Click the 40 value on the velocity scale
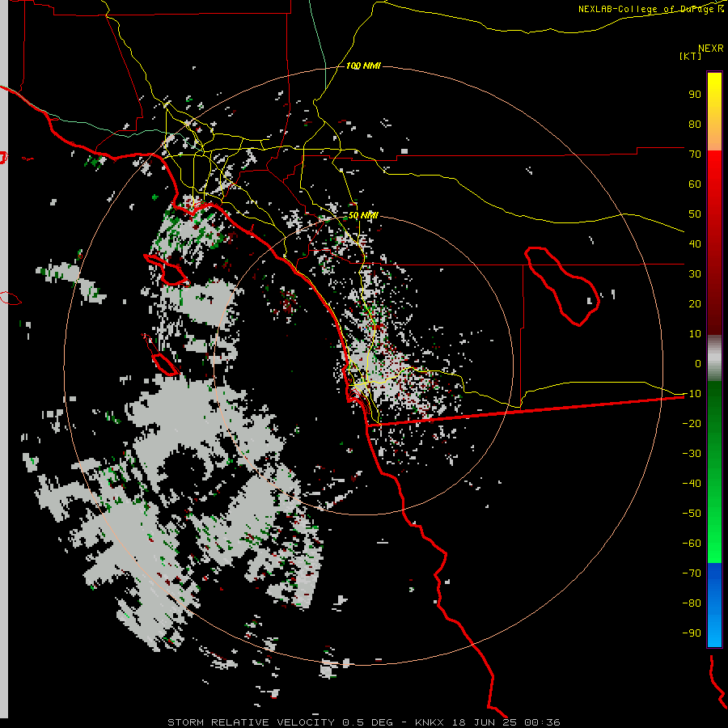Image resolution: width=728 pixels, height=728 pixels. click(x=695, y=243)
